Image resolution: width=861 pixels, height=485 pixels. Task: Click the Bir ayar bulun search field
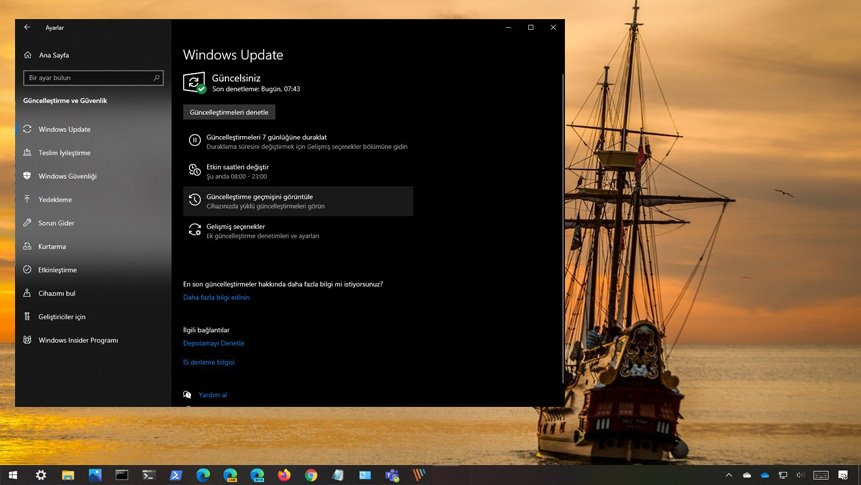coord(92,77)
